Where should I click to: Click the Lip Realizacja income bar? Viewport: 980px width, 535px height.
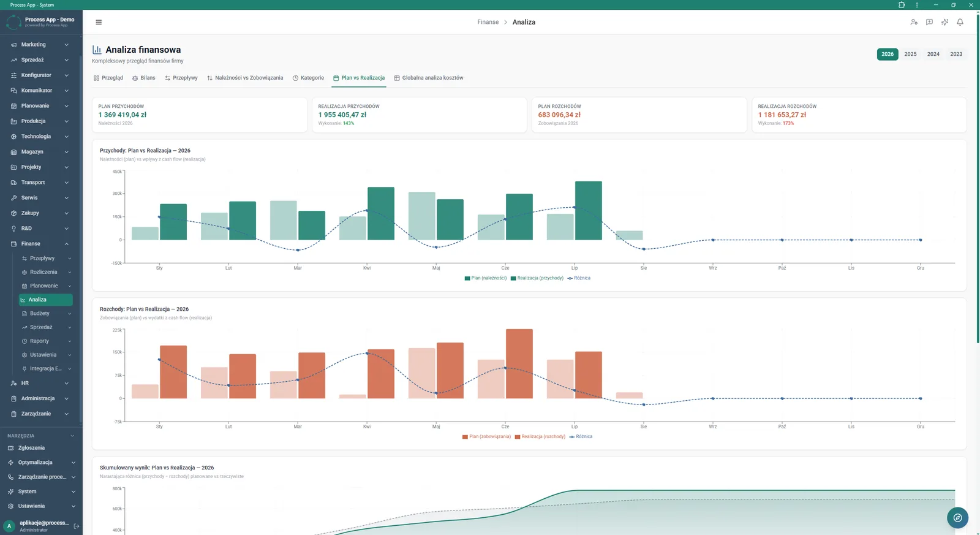tap(589, 210)
